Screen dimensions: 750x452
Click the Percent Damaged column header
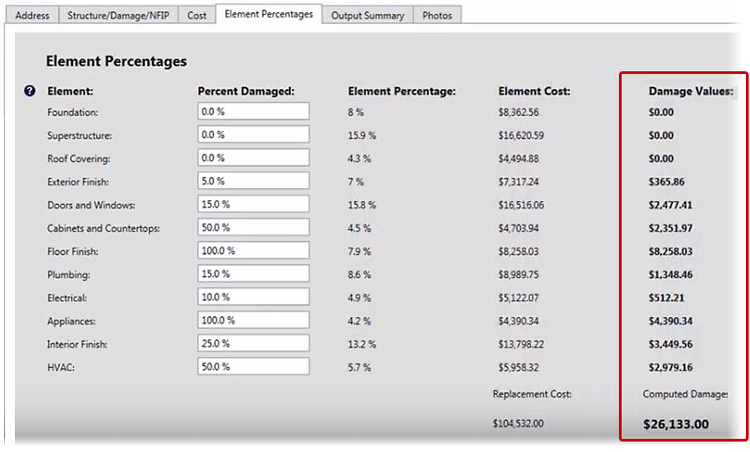(x=246, y=91)
